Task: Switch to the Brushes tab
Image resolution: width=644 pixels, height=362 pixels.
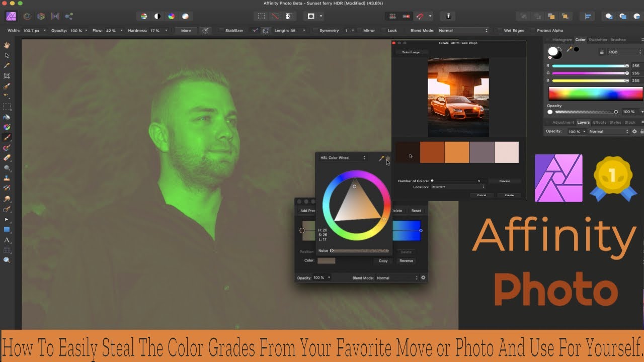Action: pos(618,40)
